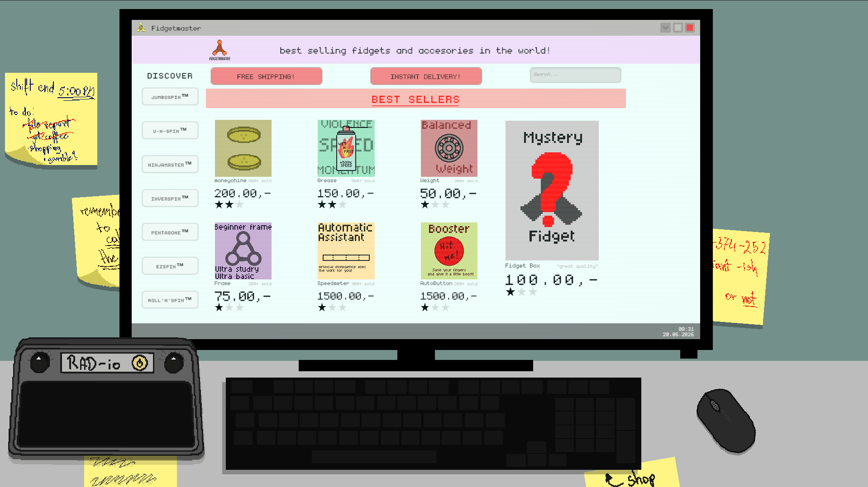Click the Fidgetmaster logo in the header banner
The image size is (868, 487).
pyautogui.click(x=220, y=50)
